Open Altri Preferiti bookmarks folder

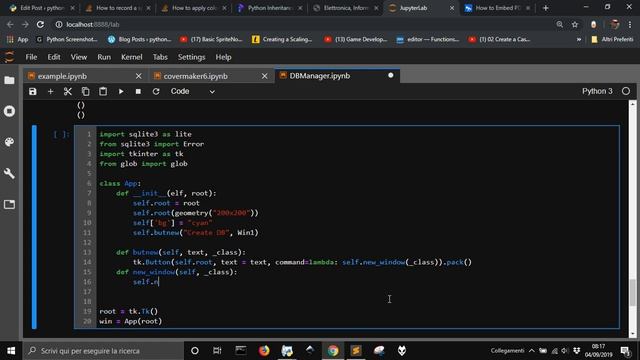coord(612,40)
